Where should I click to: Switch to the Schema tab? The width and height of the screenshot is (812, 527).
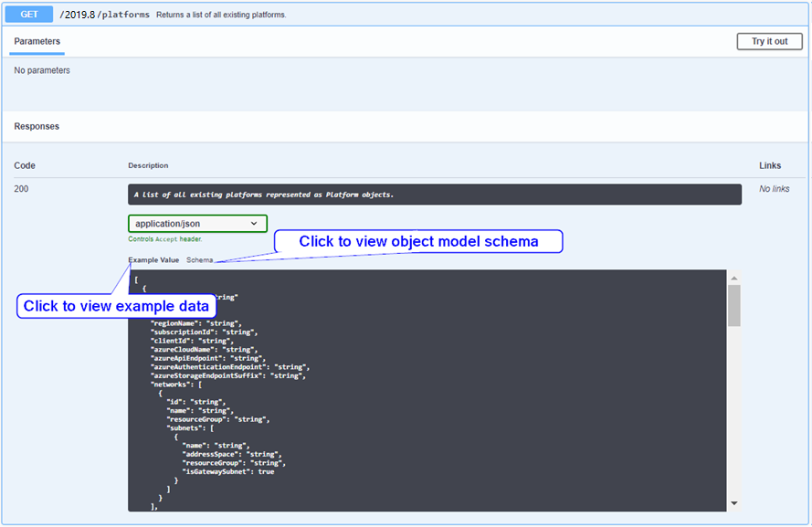(x=199, y=260)
